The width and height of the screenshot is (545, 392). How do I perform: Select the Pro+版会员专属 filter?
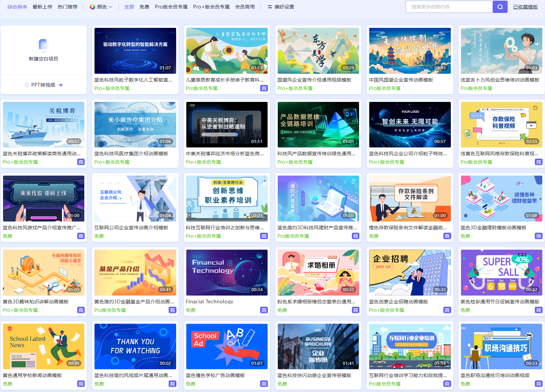click(211, 7)
